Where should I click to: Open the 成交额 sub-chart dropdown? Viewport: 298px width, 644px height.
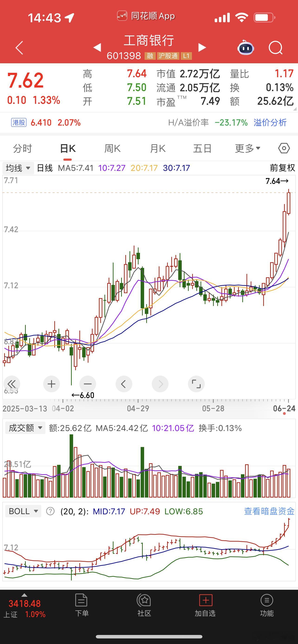(x=25, y=428)
